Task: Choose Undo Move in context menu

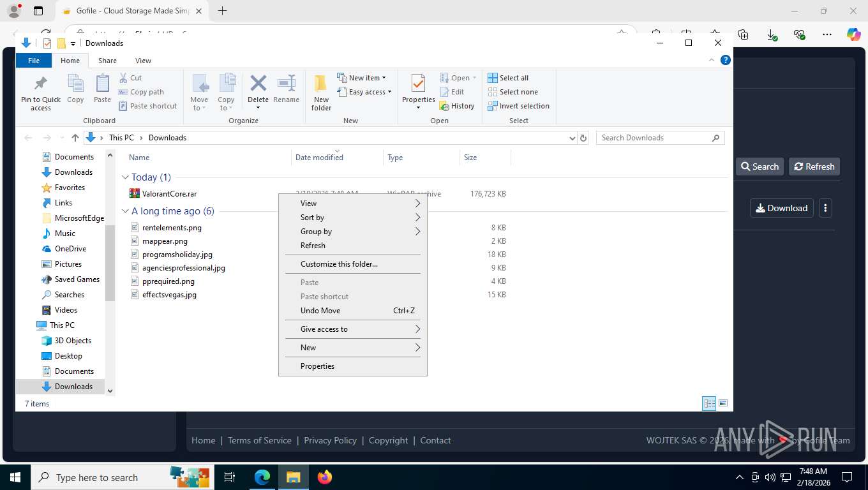Action: (353, 311)
